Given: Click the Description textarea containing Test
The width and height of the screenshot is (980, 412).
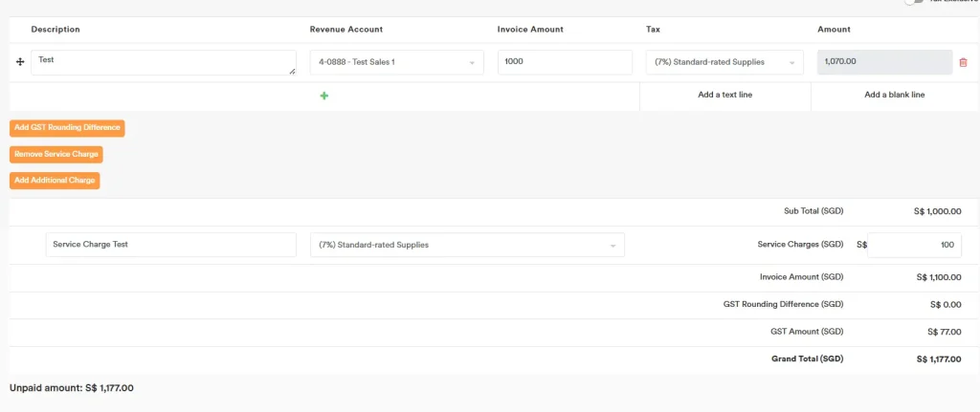Looking at the screenshot, I should click(163, 62).
